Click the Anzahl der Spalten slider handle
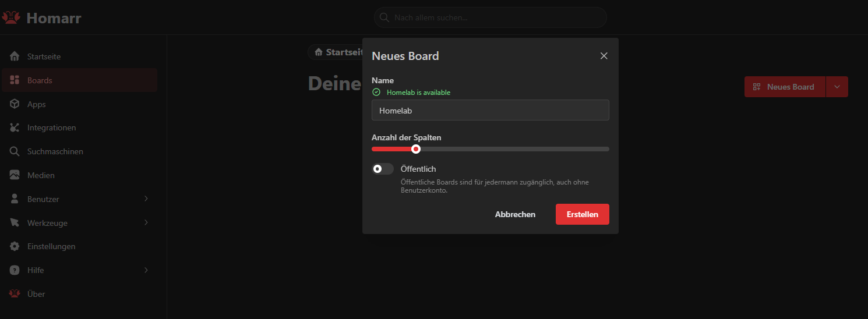Image resolution: width=868 pixels, height=319 pixels. (416, 149)
